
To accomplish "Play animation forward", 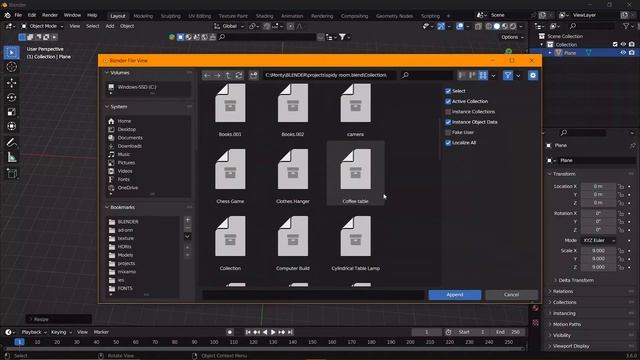I will pyautogui.click(x=273, y=332).
